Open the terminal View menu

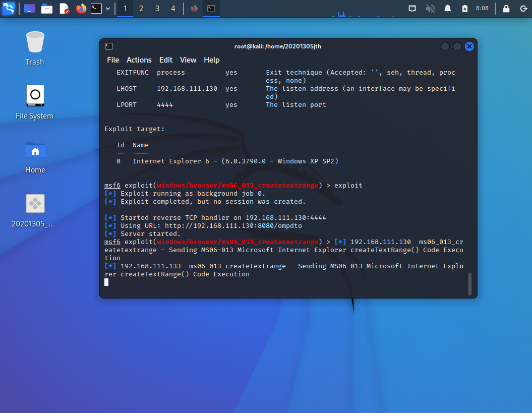[x=188, y=60]
